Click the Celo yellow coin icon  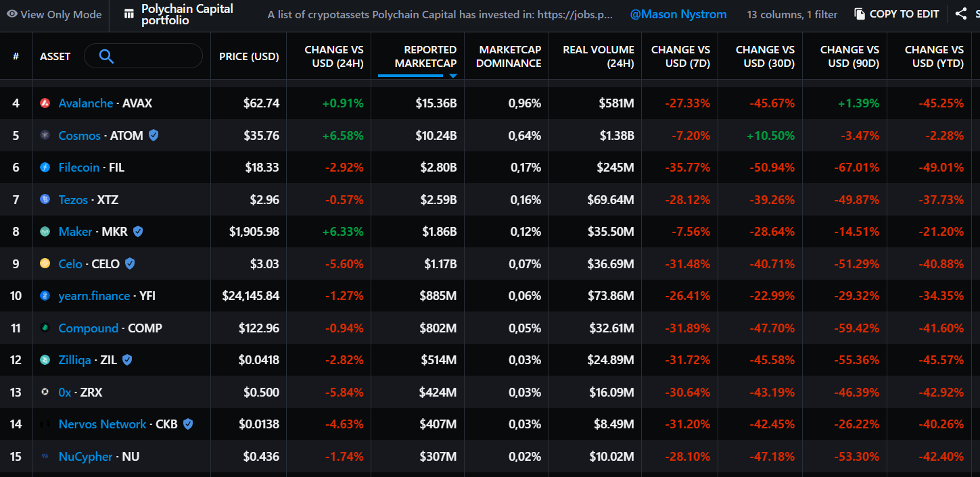(45, 264)
